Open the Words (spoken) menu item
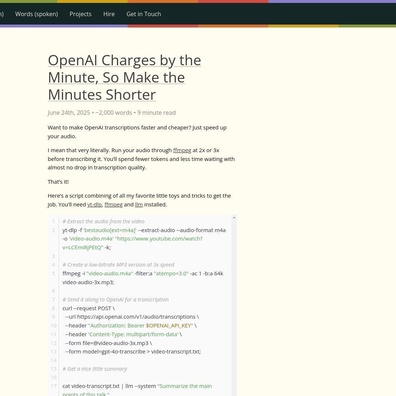Image resolution: width=396 pixels, height=396 pixels. tap(36, 14)
